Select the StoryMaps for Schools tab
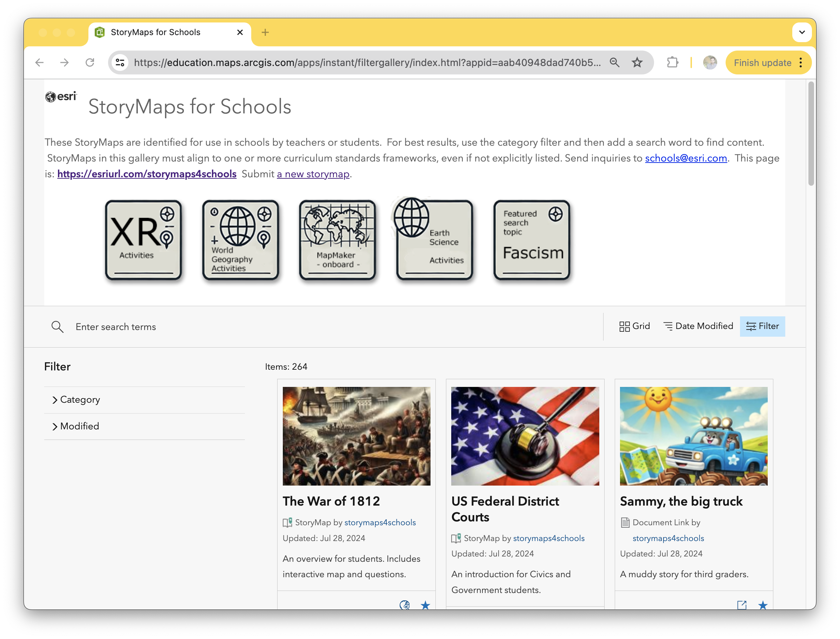The image size is (840, 639). point(156,32)
